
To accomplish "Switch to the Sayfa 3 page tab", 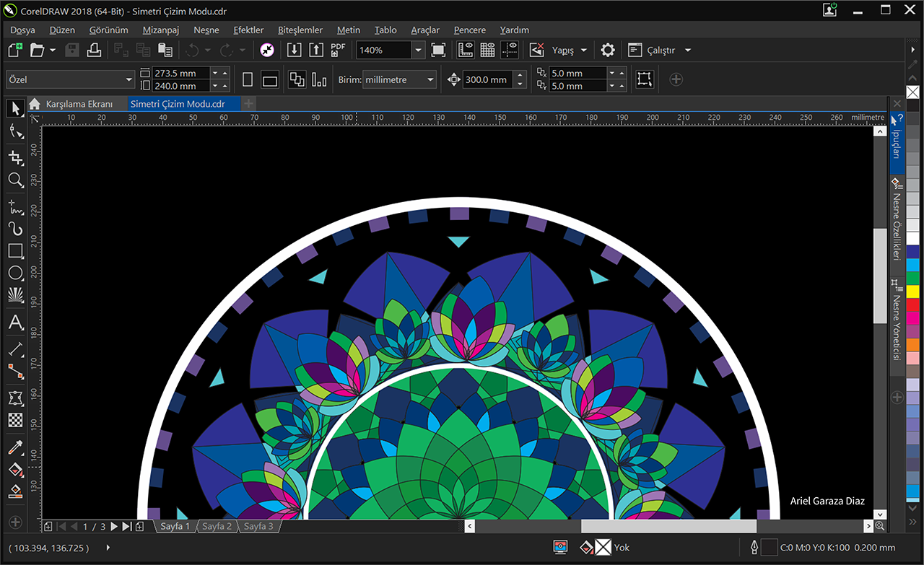I will tap(258, 527).
